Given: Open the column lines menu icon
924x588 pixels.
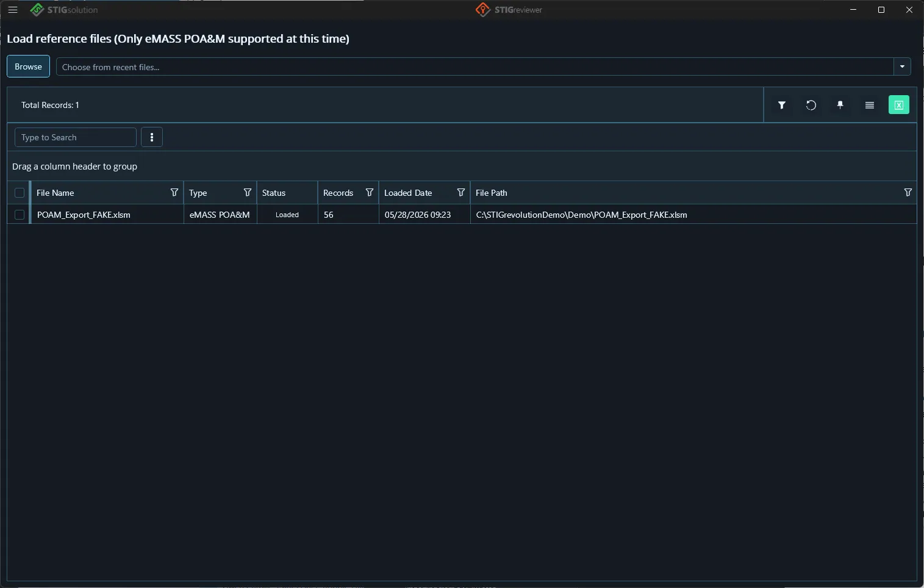Looking at the screenshot, I should (870, 105).
